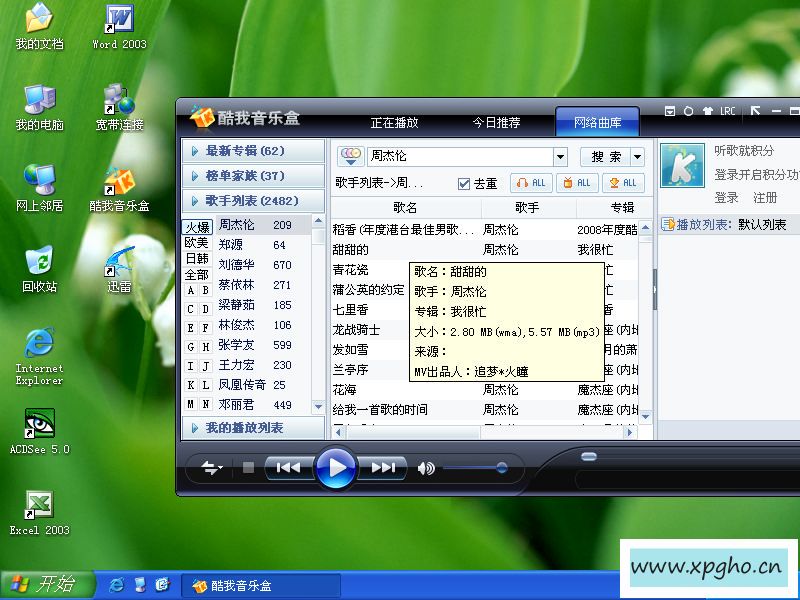Viewport: 800px width, 600px height.
Task: Click the music box logo in title bar
Action: tap(202, 117)
